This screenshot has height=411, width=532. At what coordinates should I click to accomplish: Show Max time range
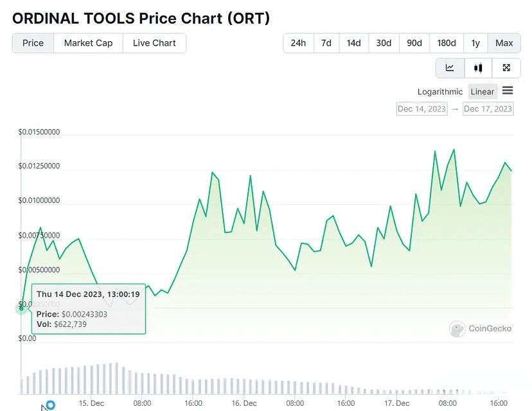click(504, 43)
